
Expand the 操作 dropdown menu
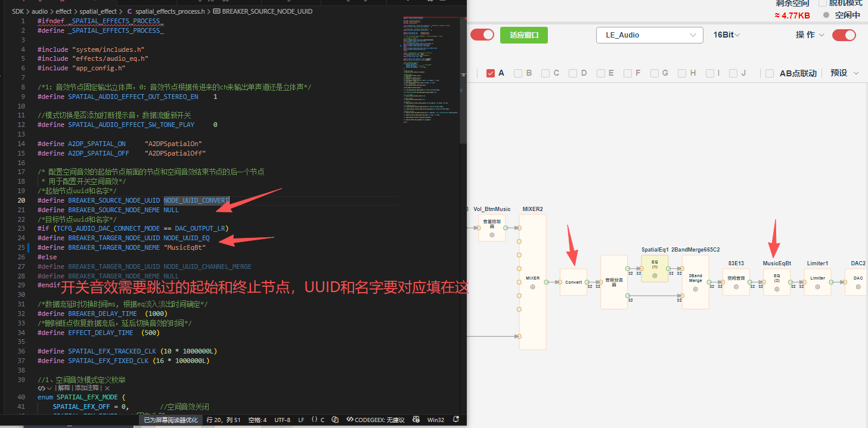[x=810, y=35]
